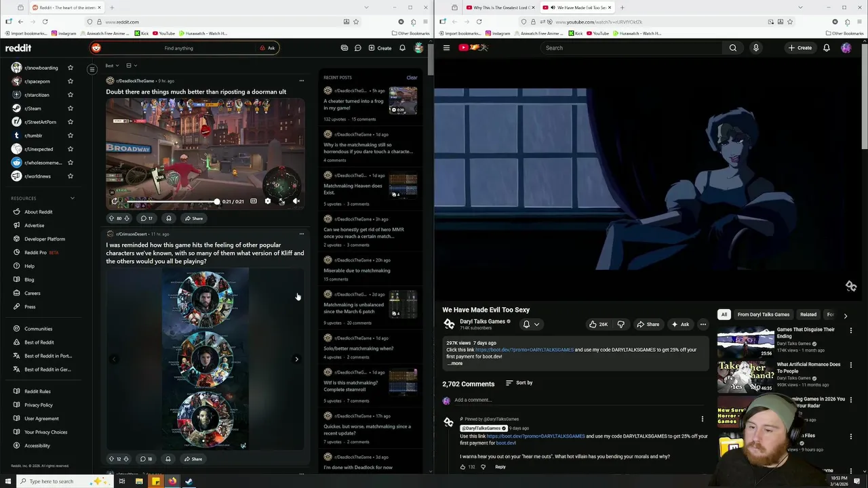Toggle favorite star for r/snowboarding
The width and height of the screenshot is (868, 488).
[70, 68]
